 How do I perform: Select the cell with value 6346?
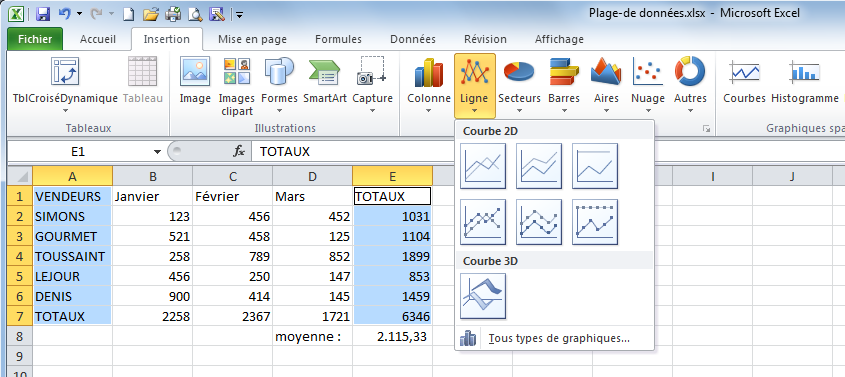pyautogui.click(x=392, y=316)
